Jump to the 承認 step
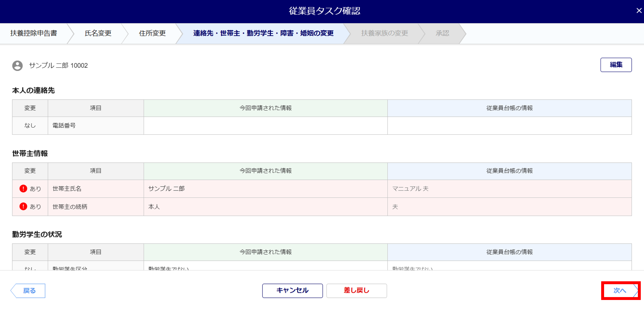This screenshot has width=644, height=309. pyautogui.click(x=442, y=33)
